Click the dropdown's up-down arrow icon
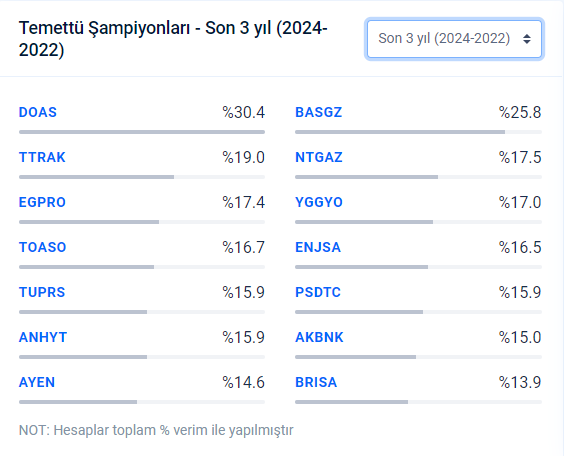Screen dimensions: 564x456 (x=527, y=39)
